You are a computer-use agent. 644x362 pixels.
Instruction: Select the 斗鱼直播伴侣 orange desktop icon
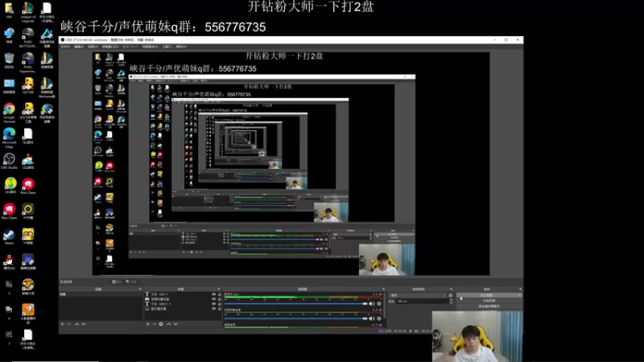[x=28, y=314]
